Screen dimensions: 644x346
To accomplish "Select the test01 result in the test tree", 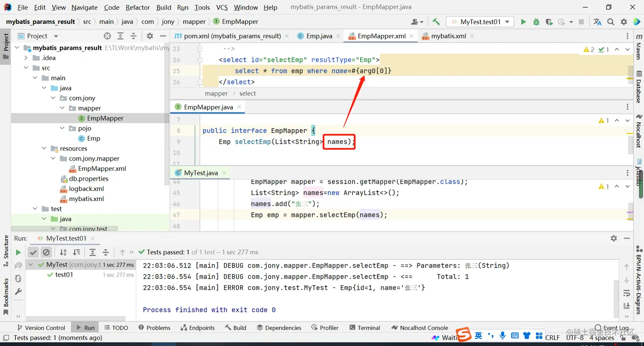I will (x=64, y=275).
